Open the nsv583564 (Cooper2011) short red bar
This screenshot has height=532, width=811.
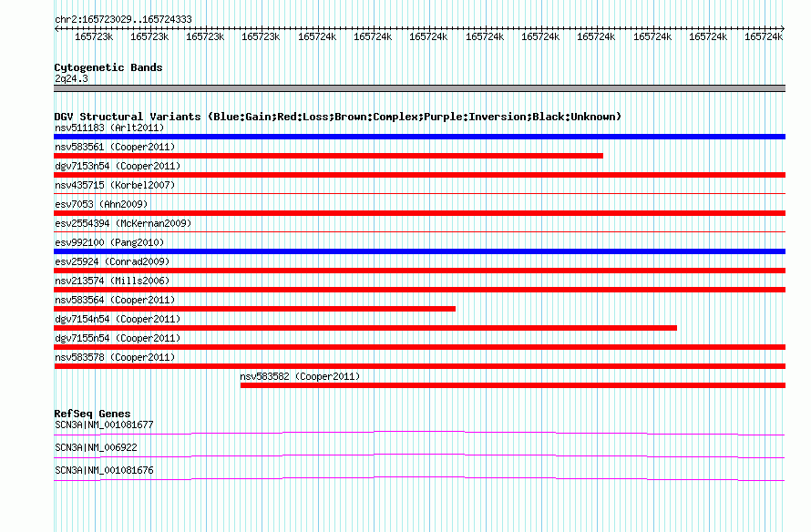(254, 309)
